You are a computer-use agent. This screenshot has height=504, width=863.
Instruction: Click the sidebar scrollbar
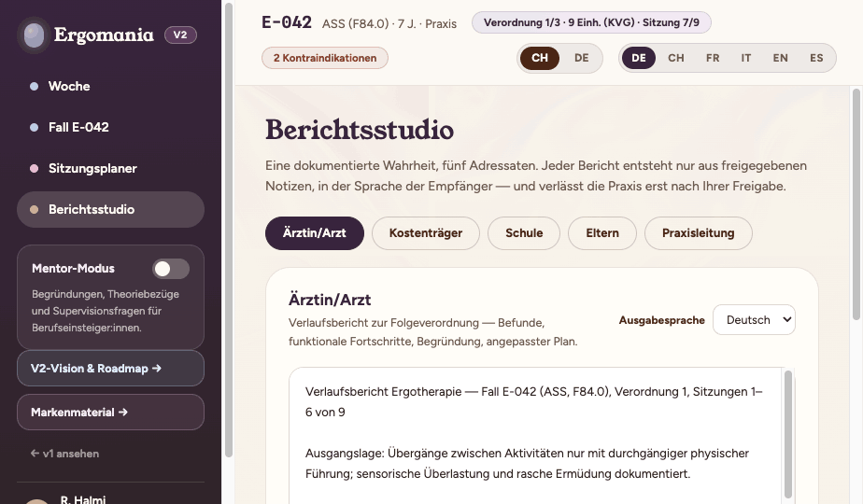pos(229,231)
